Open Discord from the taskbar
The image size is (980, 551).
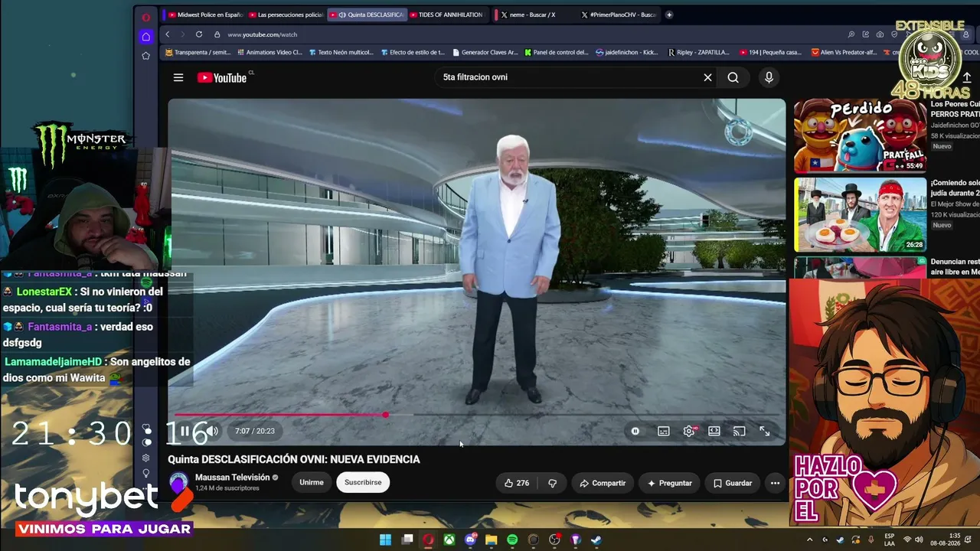coord(471,540)
